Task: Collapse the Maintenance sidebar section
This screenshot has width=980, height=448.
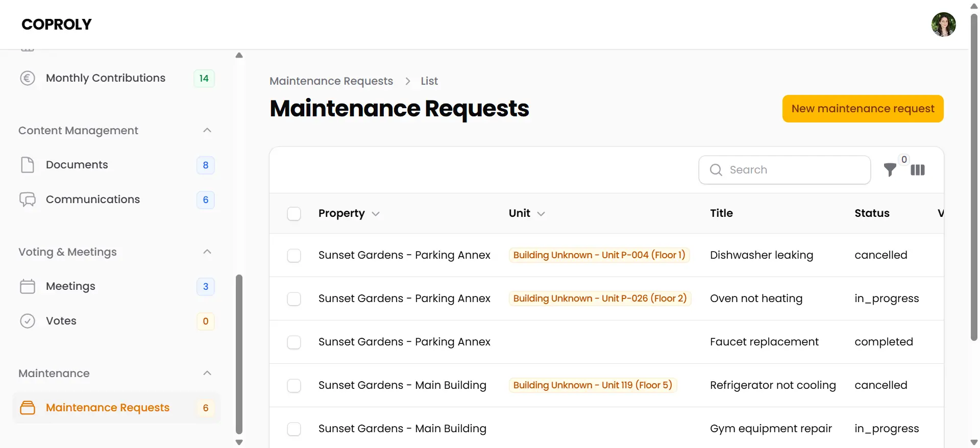Action: click(207, 374)
